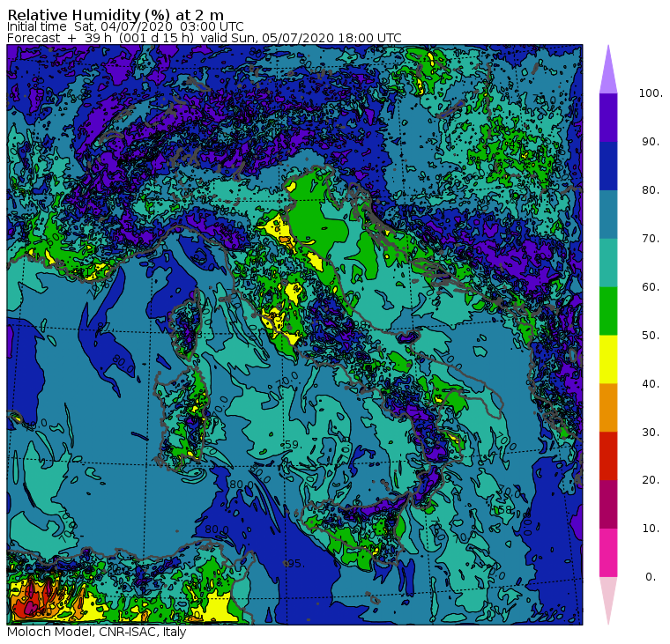The height and width of the screenshot is (644, 670).
Task: Click the maroon 10–20% legend band
Action: (608, 504)
